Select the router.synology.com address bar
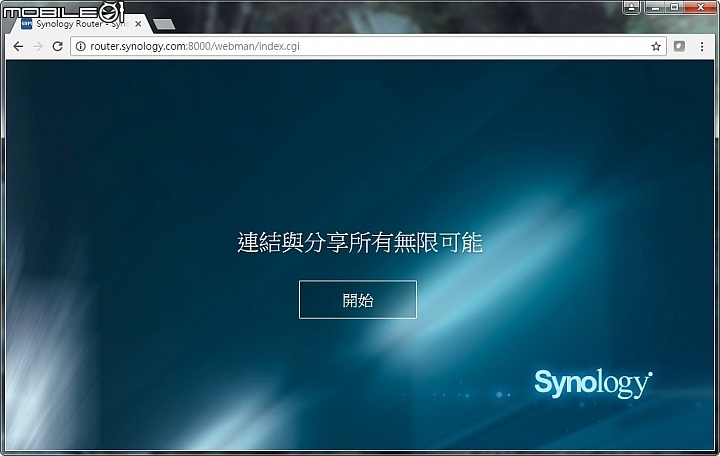Viewport: 720px width, 456px height. tap(368, 46)
